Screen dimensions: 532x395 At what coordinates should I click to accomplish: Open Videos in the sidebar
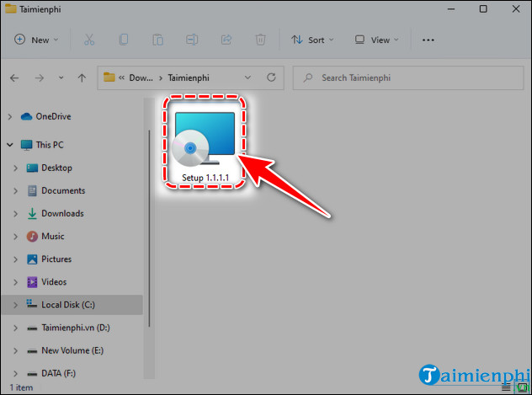(x=47, y=282)
